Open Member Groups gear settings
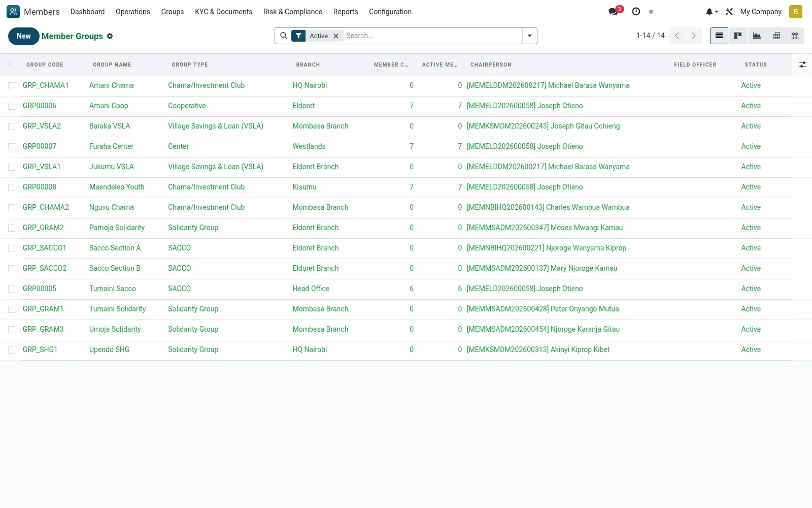Viewport: 812px width, 508px height. point(110,36)
